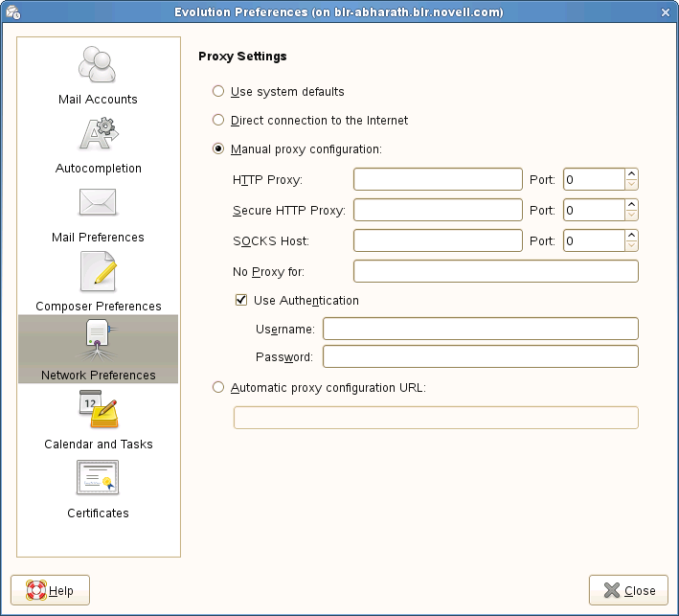This screenshot has width=679, height=616.
Task: Select the Composer Preferences pencil icon
Action: pyautogui.click(x=99, y=272)
